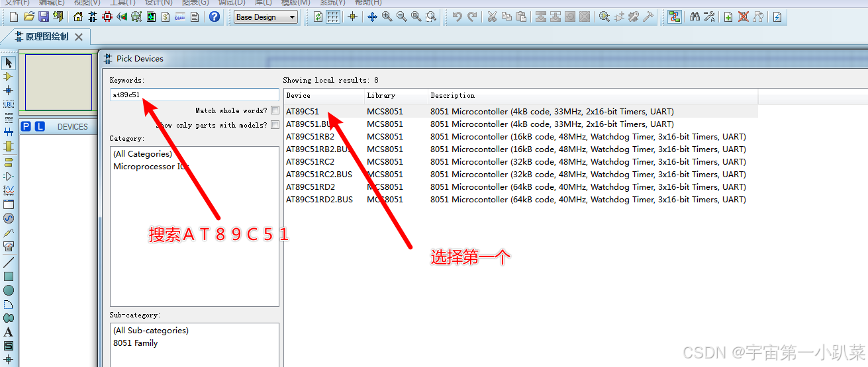This screenshot has height=367, width=868.
Task: Click the Paste clipboard icon
Action: tap(521, 17)
